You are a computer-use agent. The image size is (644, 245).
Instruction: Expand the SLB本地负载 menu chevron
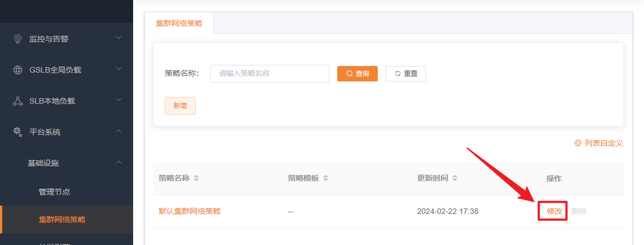[119, 100]
